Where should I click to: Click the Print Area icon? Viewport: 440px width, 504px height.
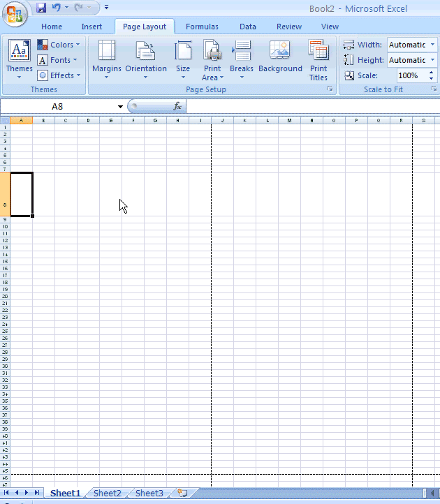coord(212,59)
